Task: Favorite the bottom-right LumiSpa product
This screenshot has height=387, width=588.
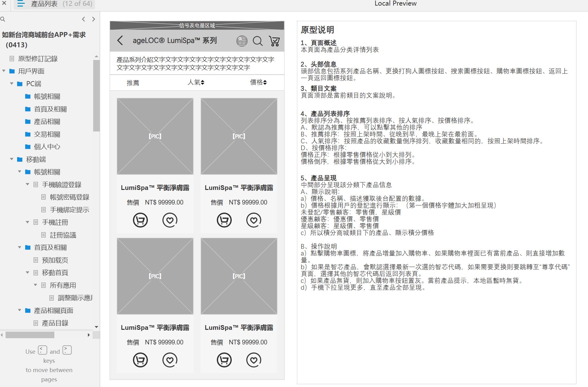Action: pyautogui.click(x=254, y=360)
